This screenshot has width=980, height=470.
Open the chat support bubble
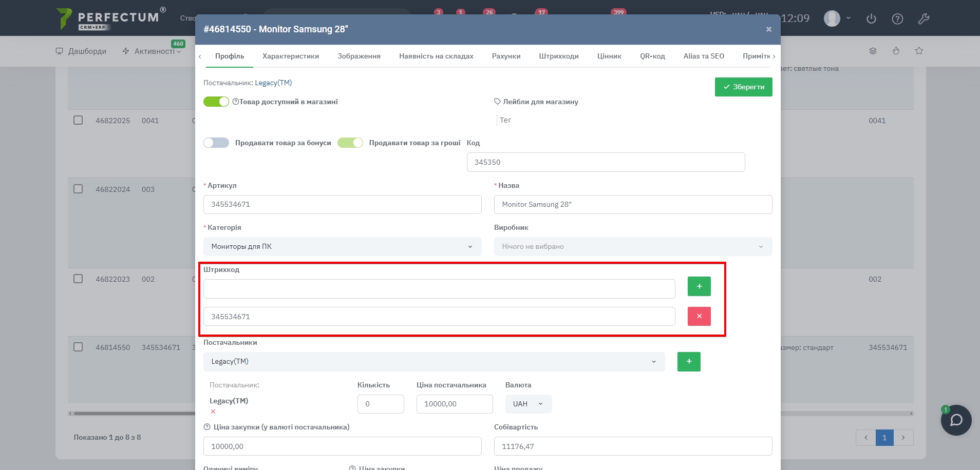click(x=956, y=420)
